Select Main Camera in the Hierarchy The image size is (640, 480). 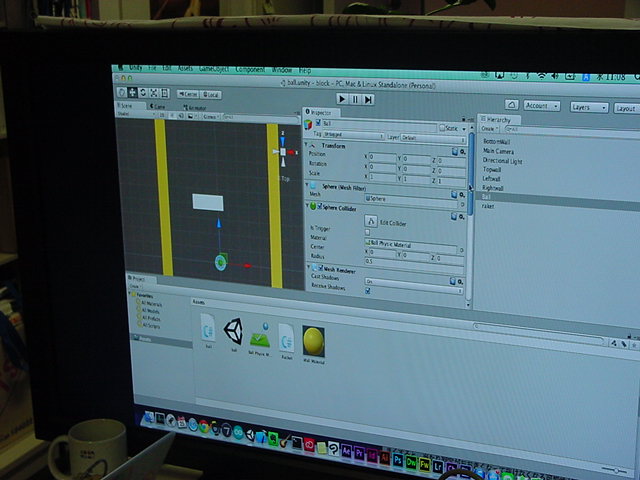[498, 151]
